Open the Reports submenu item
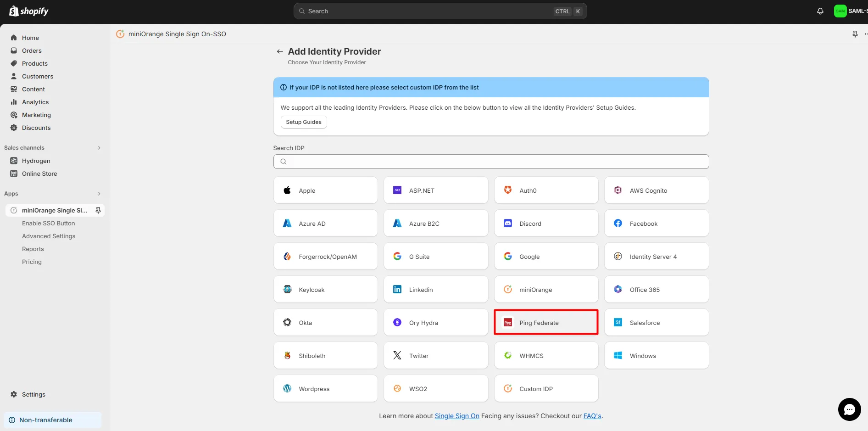 point(33,249)
